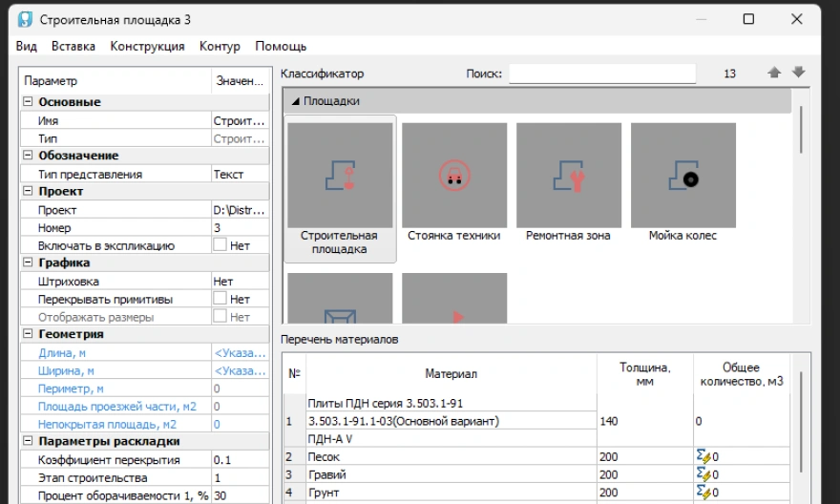Toggle Отображать размеры checkbox
This screenshot has height=504, width=840.
point(220,317)
